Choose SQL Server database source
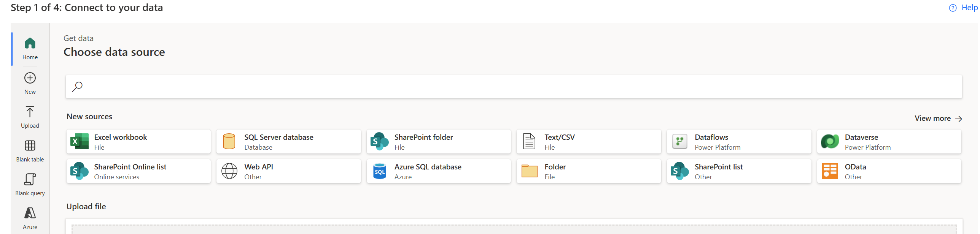Viewport: 980px width, 234px height. [289, 142]
